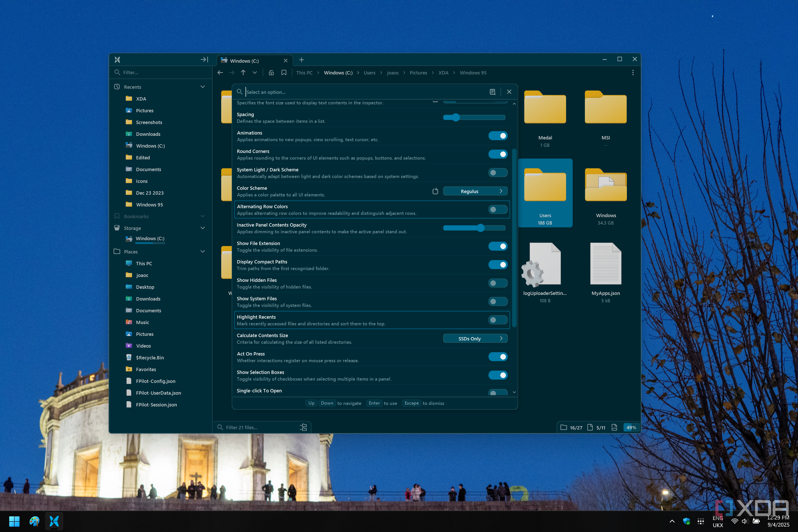The width and height of the screenshot is (798, 532).
Task: Collapse the Storage section
Action: [203, 228]
